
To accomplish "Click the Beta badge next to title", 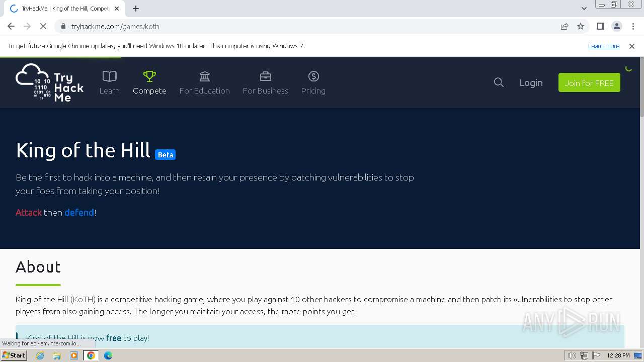I will point(165,155).
